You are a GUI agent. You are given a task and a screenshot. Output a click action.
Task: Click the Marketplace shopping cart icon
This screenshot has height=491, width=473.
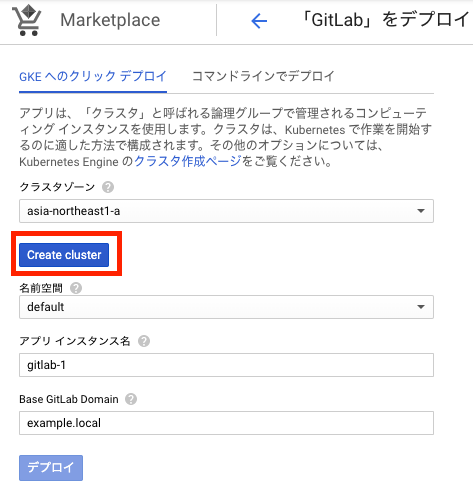point(26,20)
